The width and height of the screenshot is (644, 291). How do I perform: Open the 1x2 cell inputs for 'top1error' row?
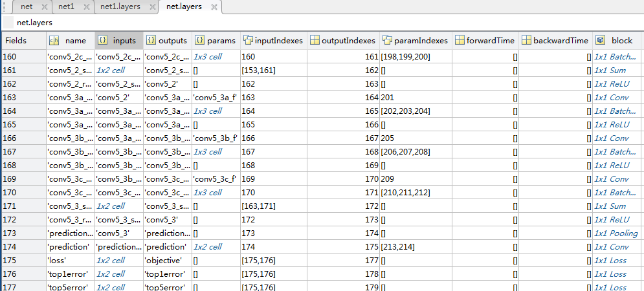click(111, 274)
